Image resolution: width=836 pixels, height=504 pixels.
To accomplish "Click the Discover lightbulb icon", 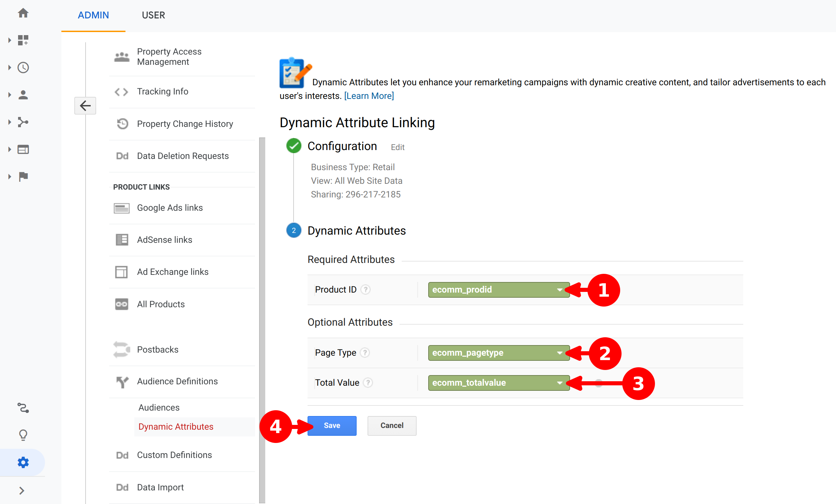I will tap(23, 435).
